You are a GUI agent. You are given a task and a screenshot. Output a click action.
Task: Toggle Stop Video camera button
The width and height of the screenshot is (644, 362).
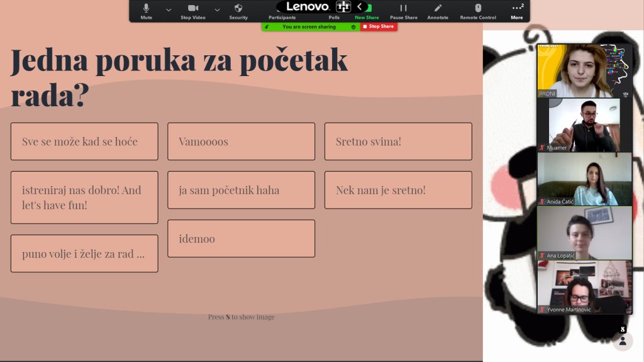pos(193,10)
